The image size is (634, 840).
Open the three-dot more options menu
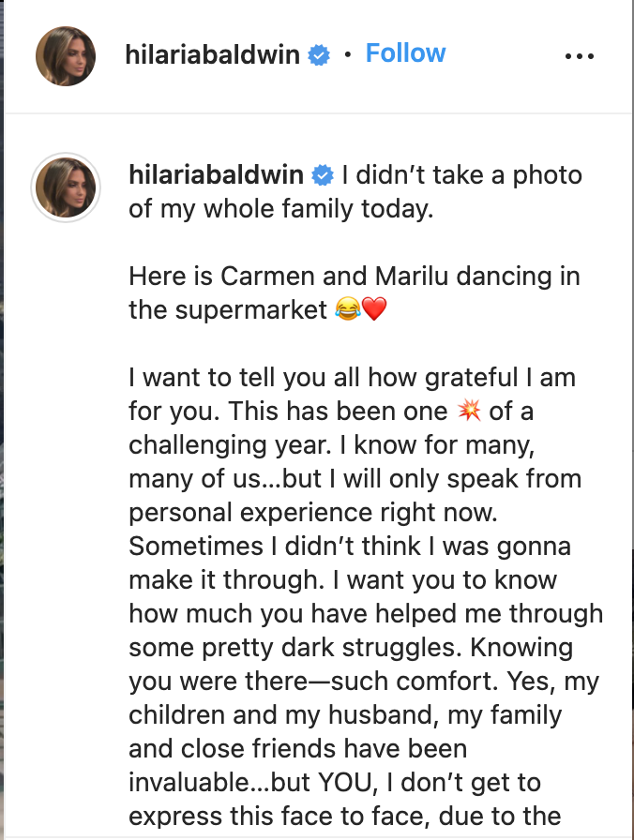580,56
